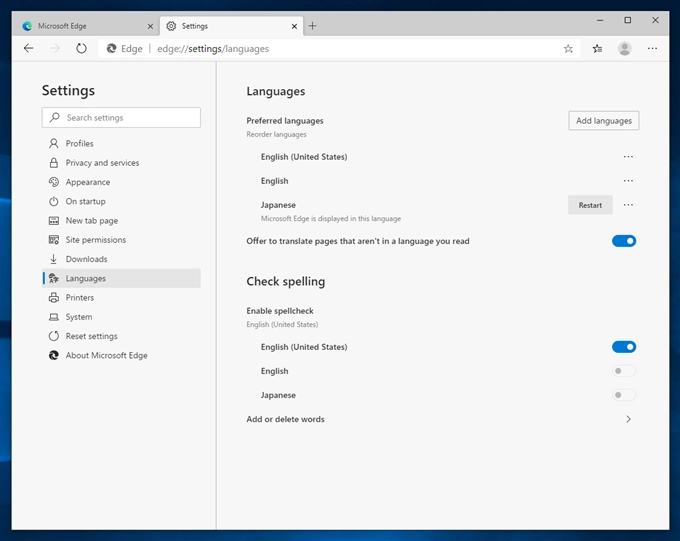Click the Enable spellcheck label
The image size is (680, 541).
[280, 311]
